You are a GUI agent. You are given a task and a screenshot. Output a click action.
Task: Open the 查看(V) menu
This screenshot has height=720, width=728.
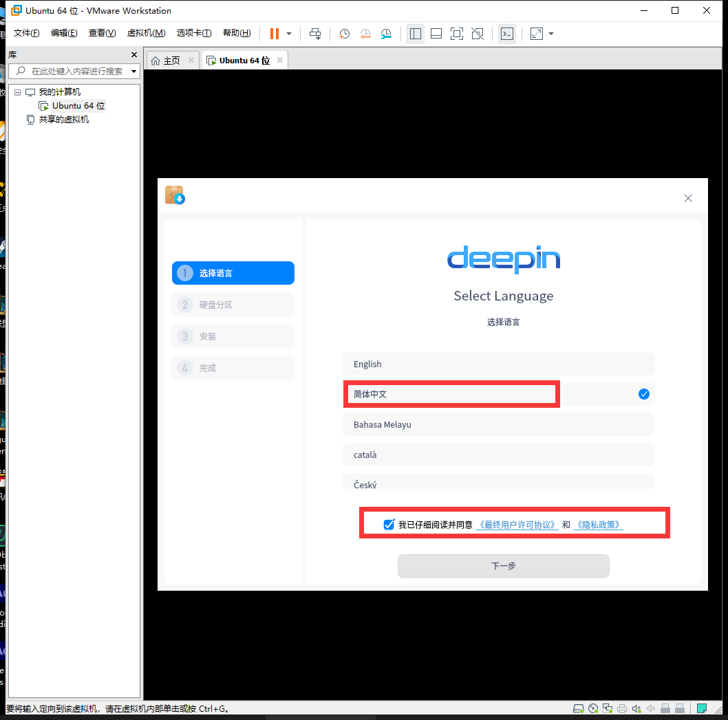pos(102,33)
